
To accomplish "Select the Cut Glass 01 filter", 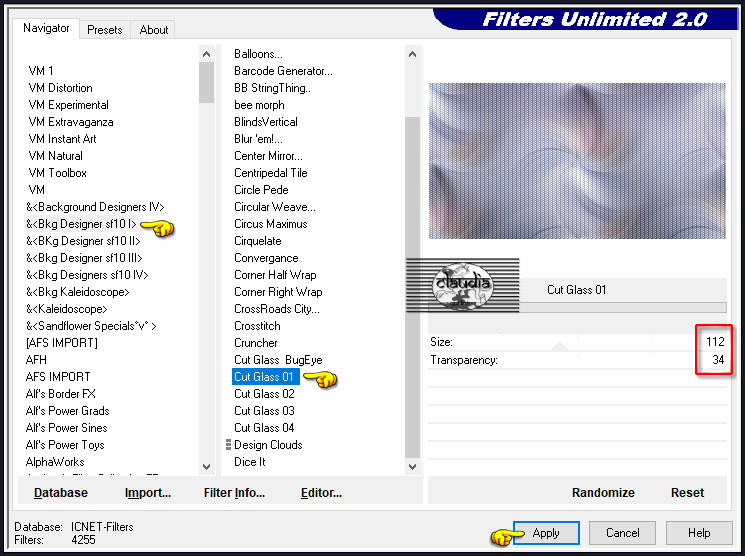I will (264, 377).
